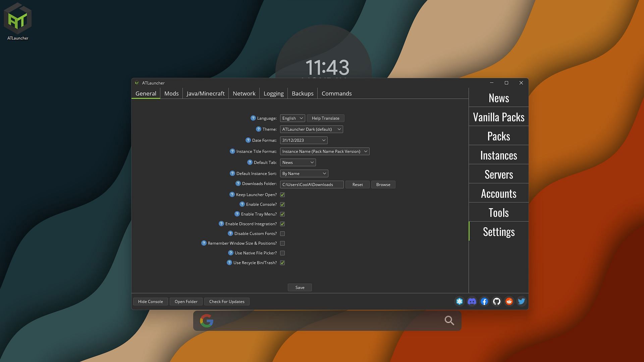
Task: Click the help icon beside Enable Console
Action: pyautogui.click(x=242, y=204)
